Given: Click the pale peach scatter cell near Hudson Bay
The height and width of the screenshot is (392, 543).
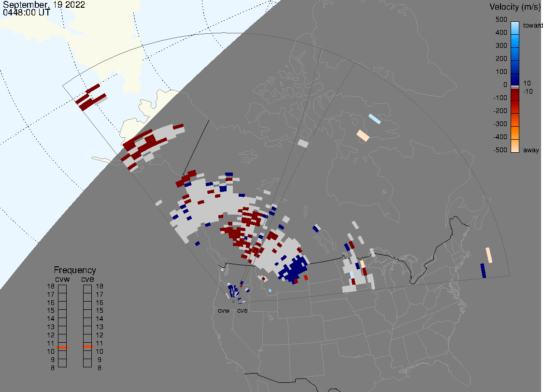Looking at the screenshot, I should pos(363,135).
